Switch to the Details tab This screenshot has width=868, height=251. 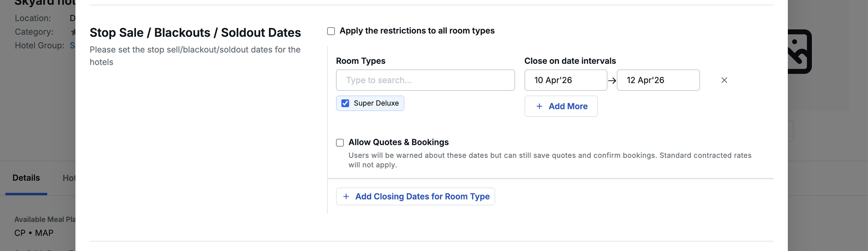coord(26,178)
